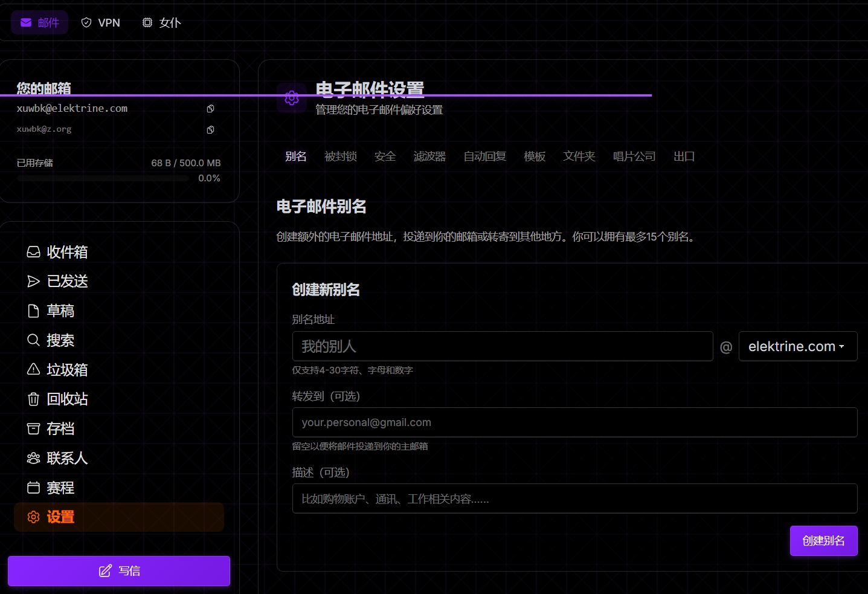The height and width of the screenshot is (594, 868).
Task: Click the 草稿 document icon
Action: click(33, 310)
